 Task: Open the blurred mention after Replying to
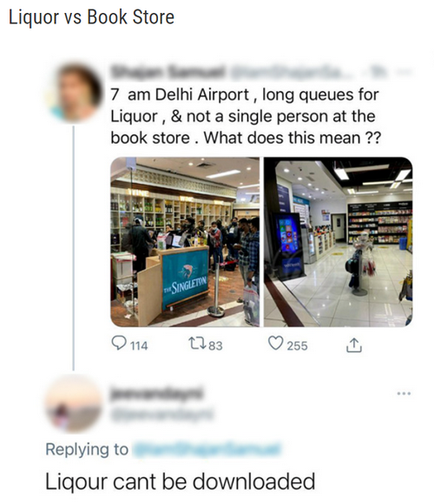(x=207, y=449)
